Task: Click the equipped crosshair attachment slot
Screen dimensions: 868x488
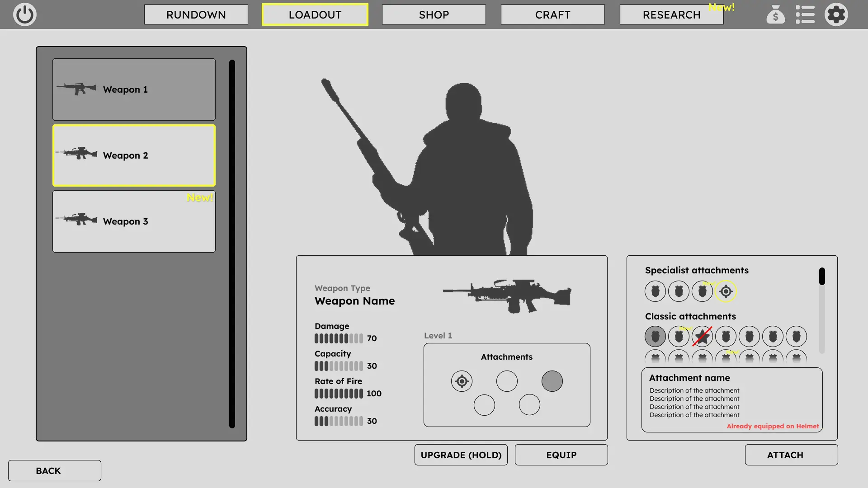Action: 462,381
